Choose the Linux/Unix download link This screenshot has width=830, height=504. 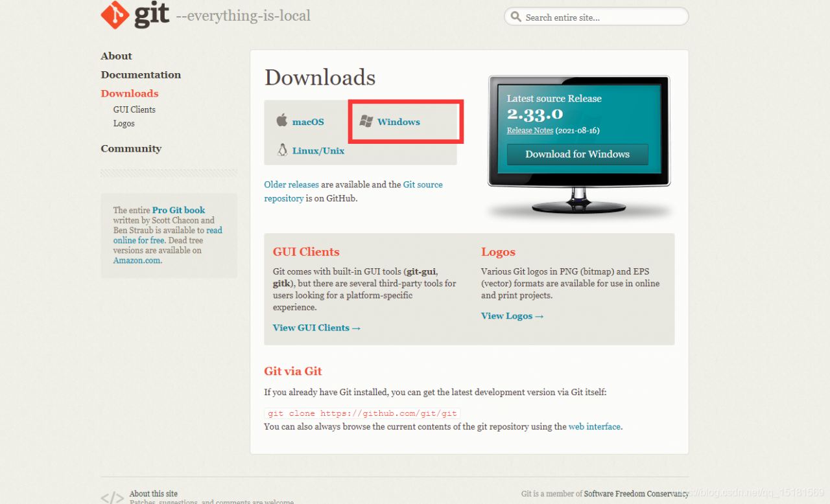coord(318,151)
